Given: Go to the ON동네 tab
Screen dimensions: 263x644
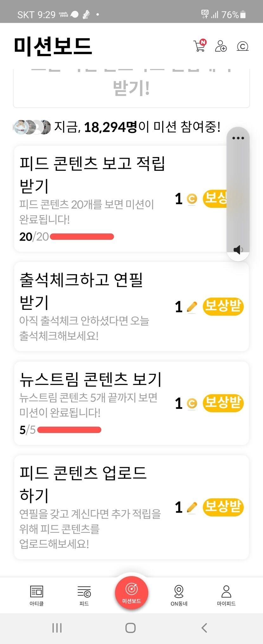Looking at the screenshot, I should pyautogui.click(x=179, y=595).
